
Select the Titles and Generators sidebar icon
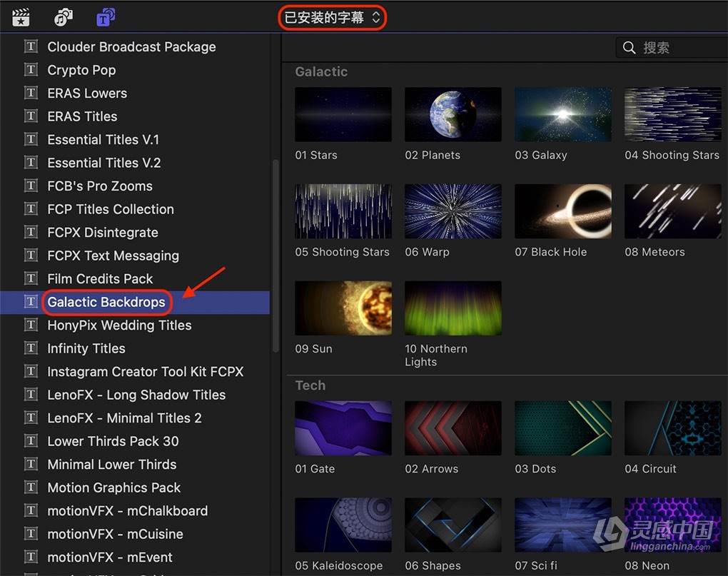point(106,18)
